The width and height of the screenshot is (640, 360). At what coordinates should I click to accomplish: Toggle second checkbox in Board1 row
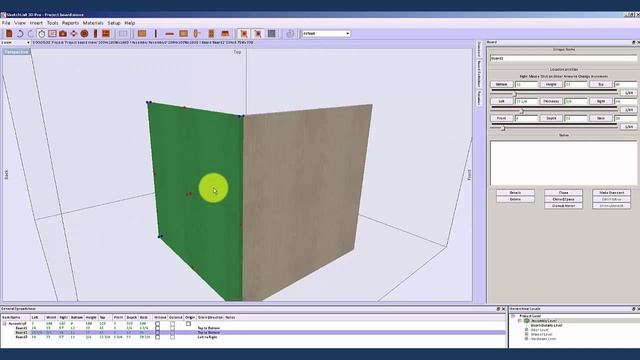tap(172, 328)
